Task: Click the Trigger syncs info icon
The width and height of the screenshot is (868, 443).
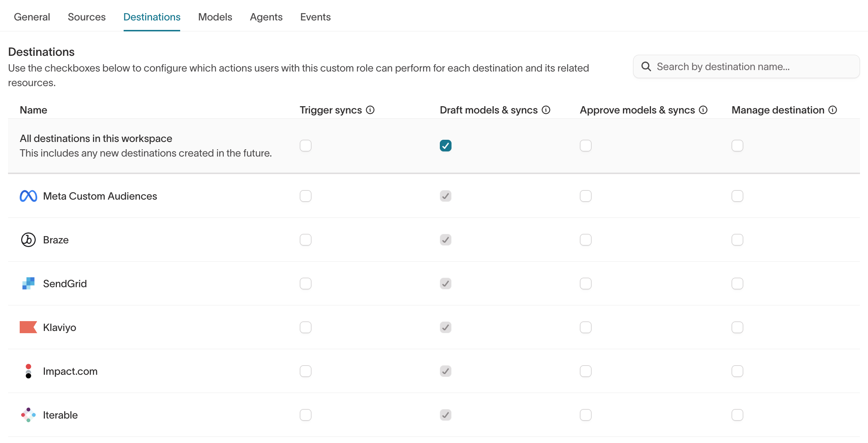Action: 370,110
